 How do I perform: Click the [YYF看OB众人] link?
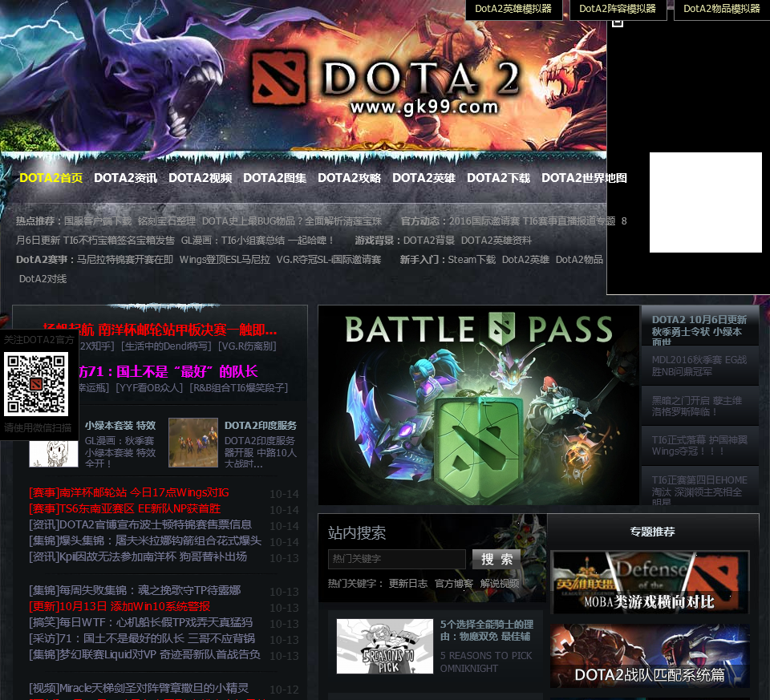[149, 387]
